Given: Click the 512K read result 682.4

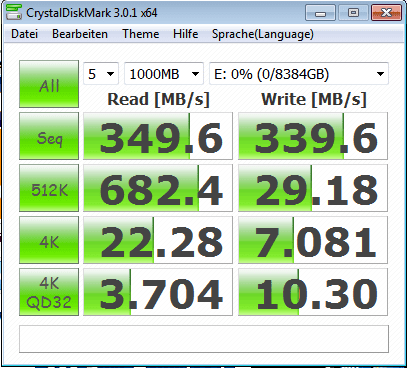Looking at the screenshot, I should (x=158, y=188).
